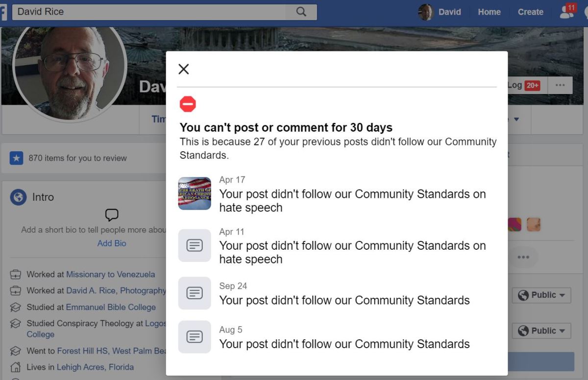The image size is (588, 380).
Task: Open the Create menu in the navigation bar
Action: coord(530,12)
